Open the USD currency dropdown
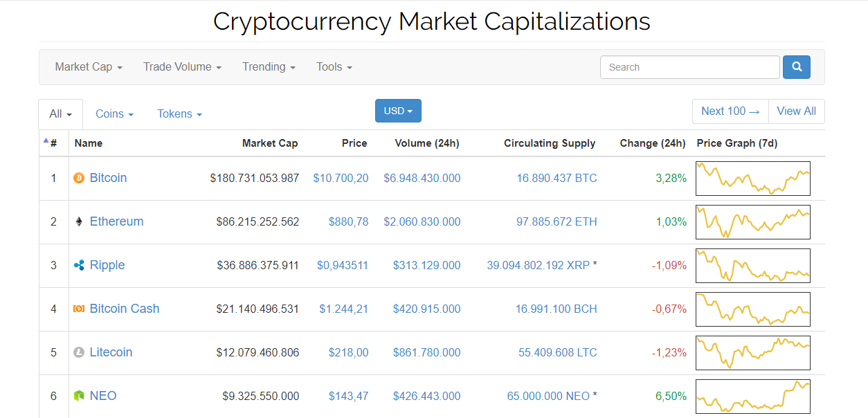The image size is (868, 418). [398, 111]
